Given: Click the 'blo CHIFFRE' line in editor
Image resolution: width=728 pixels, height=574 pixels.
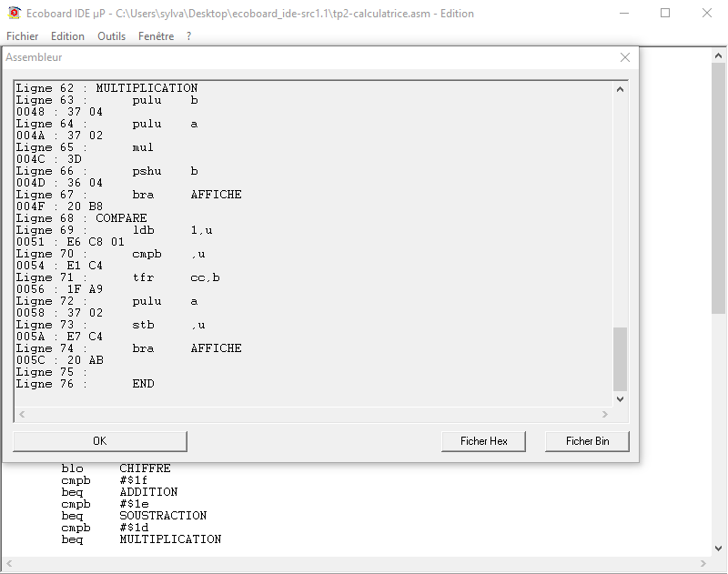Looking at the screenshot, I should (116, 468).
